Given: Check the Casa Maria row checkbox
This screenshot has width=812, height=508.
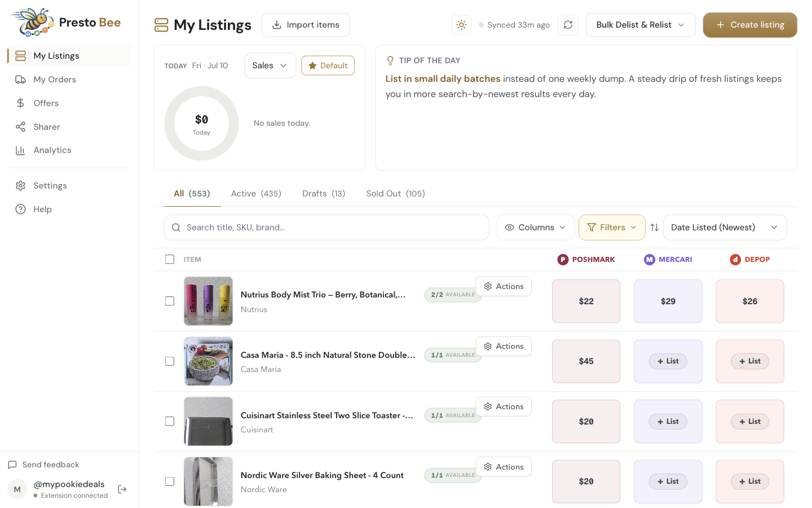Looking at the screenshot, I should click(x=170, y=361).
